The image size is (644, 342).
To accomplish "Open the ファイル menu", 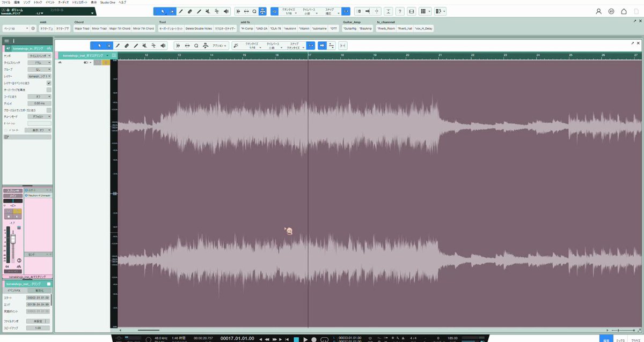I will coord(6,2).
